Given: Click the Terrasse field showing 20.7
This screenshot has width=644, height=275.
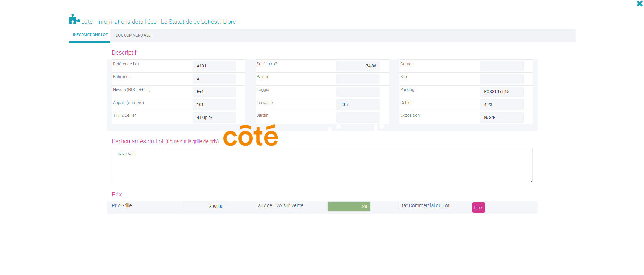Looking at the screenshot, I should pyautogui.click(x=358, y=105).
